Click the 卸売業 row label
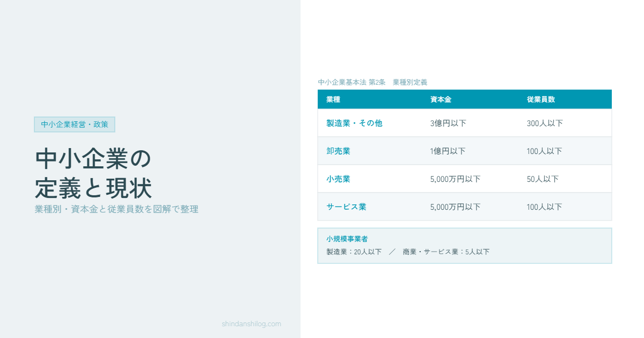This screenshot has width=644, height=338. 338,151
